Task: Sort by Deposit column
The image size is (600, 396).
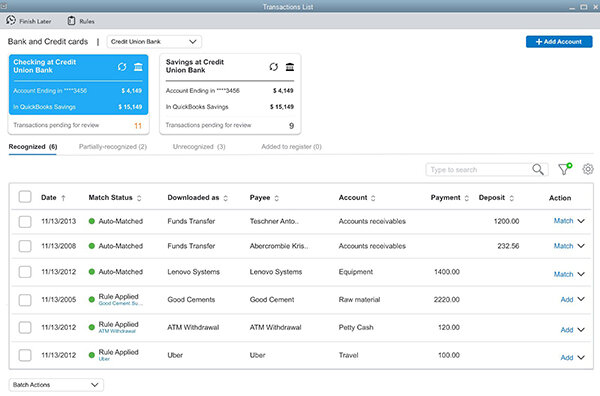Action: tap(511, 198)
